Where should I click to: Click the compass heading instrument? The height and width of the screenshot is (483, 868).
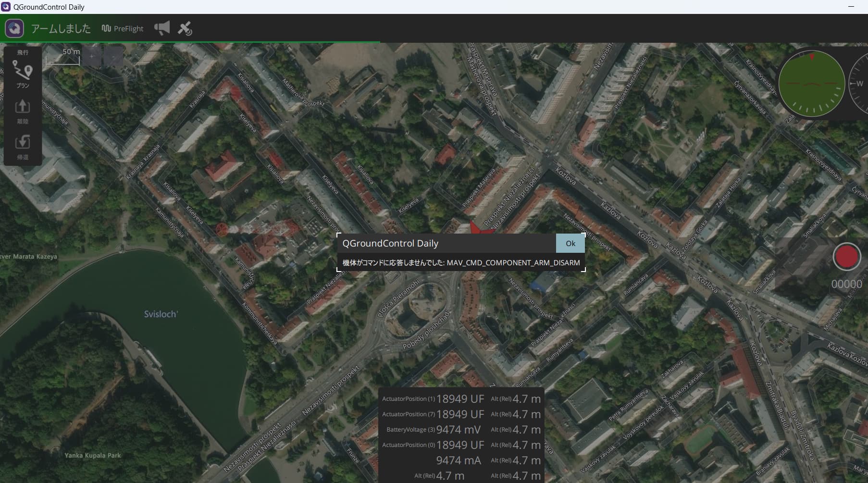(x=858, y=83)
